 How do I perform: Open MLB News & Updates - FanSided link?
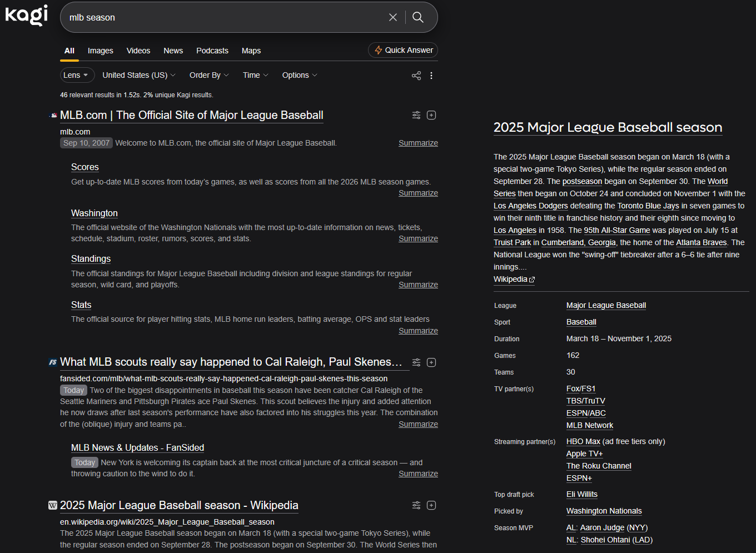(137, 447)
